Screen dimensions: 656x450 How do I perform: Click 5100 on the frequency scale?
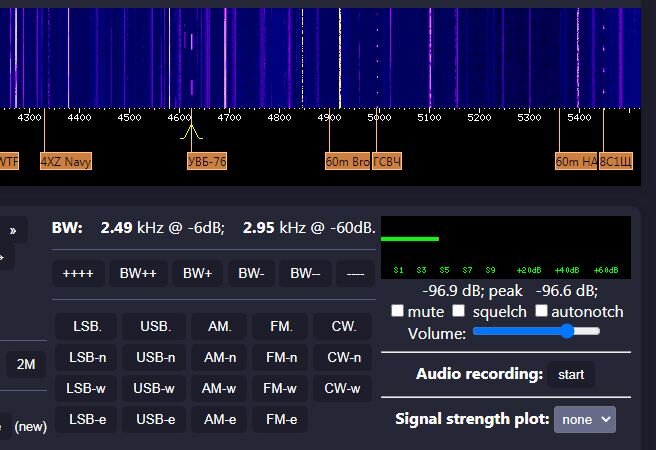[429, 118]
